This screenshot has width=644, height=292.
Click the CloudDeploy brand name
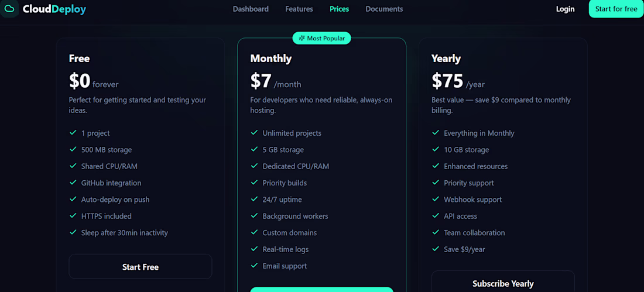pyautogui.click(x=54, y=9)
